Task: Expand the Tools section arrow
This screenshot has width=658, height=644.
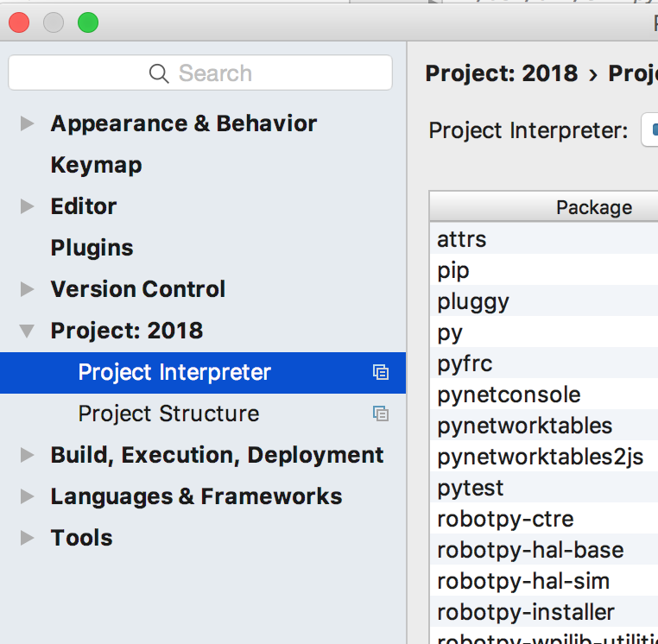Action: tap(28, 538)
